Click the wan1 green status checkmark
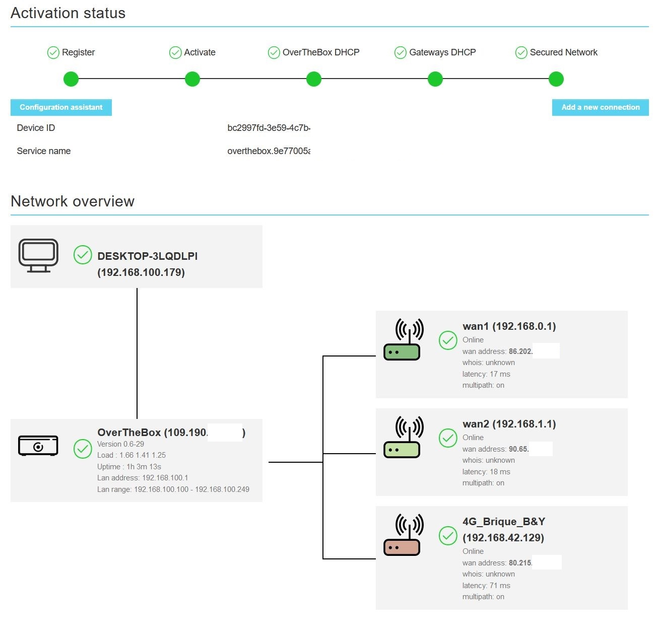 tap(448, 340)
